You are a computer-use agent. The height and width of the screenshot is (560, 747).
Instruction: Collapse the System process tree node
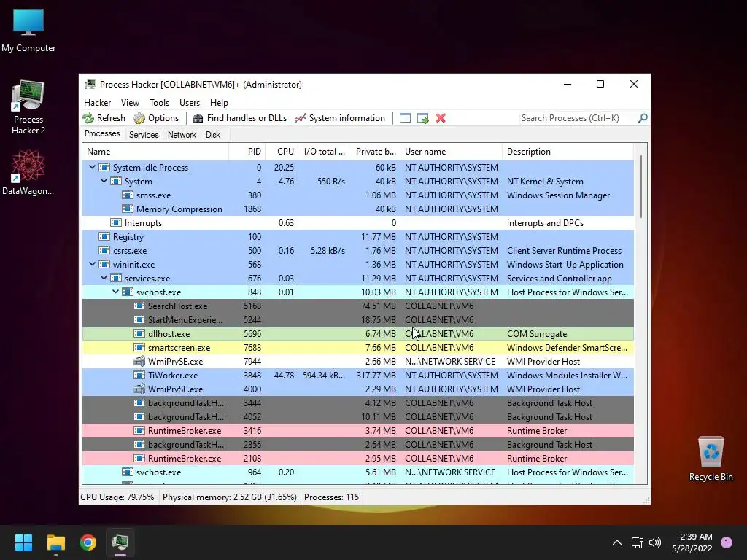click(x=104, y=181)
